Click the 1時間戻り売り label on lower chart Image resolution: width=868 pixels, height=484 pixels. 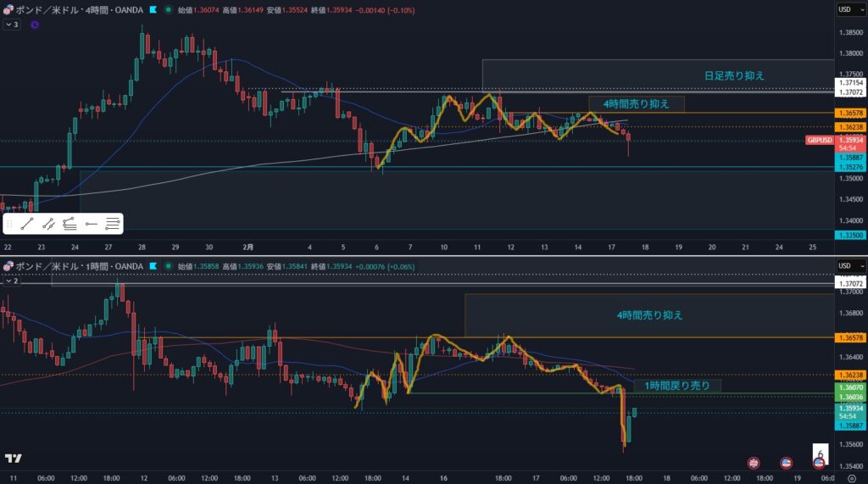tap(676, 386)
